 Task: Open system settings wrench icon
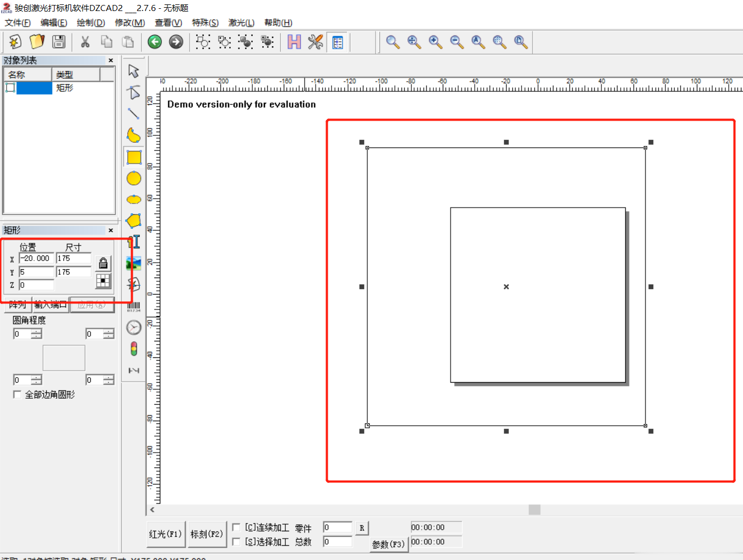pyautogui.click(x=316, y=42)
